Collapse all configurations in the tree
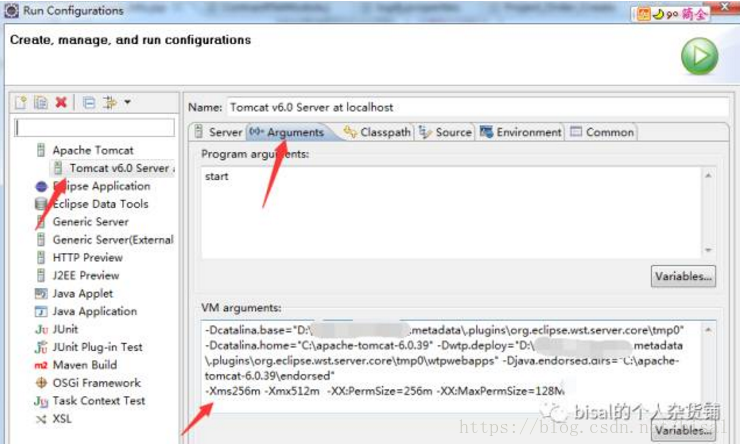This screenshot has height=447, width=740. (x=89, y=102)
